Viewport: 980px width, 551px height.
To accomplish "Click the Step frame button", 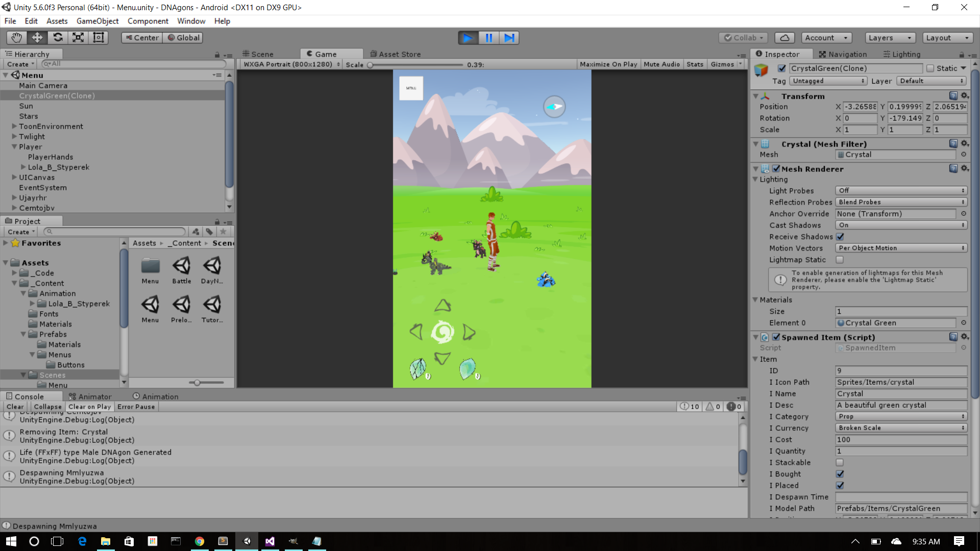I will (x=509, y=38).
